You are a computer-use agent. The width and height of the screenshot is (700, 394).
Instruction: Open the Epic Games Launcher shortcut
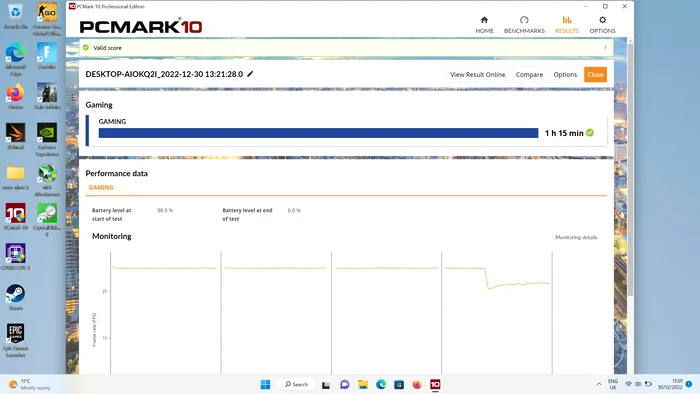[x=16, y=340]
